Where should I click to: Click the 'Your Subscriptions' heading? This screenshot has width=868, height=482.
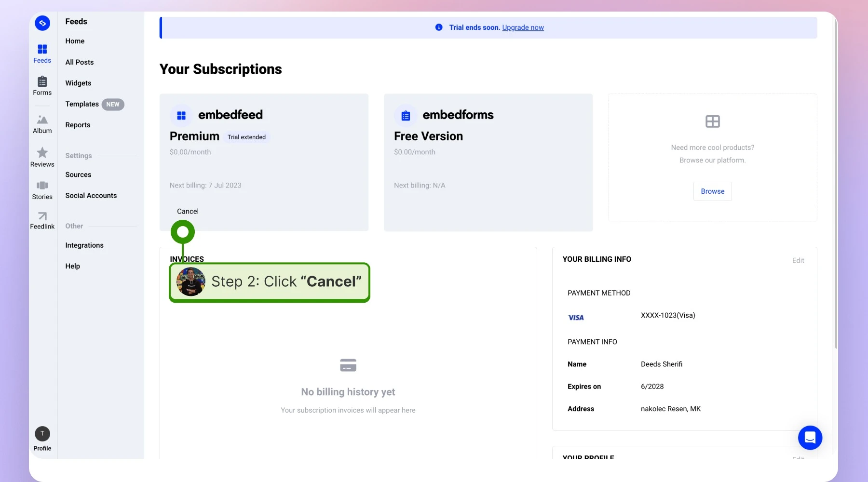221,69
